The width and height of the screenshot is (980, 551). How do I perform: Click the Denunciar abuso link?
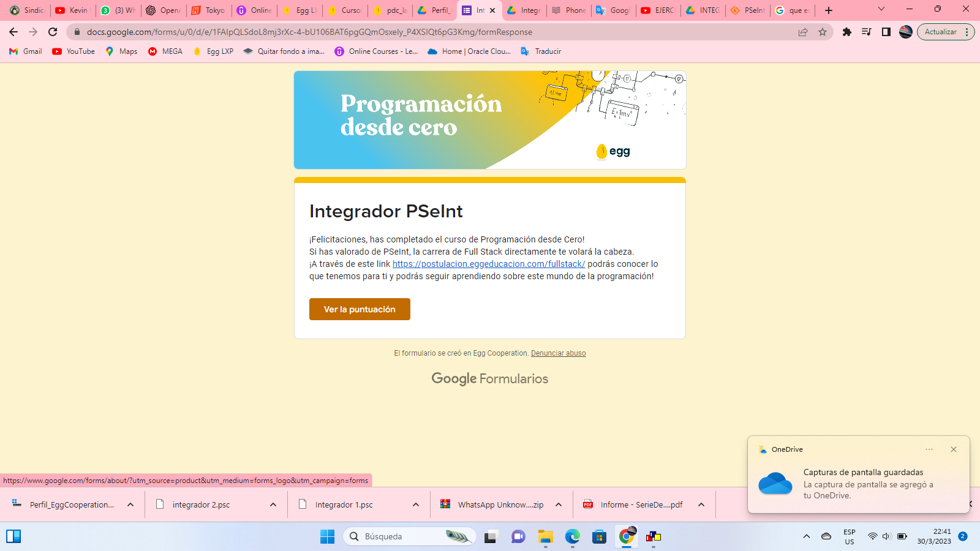[558, 353]
